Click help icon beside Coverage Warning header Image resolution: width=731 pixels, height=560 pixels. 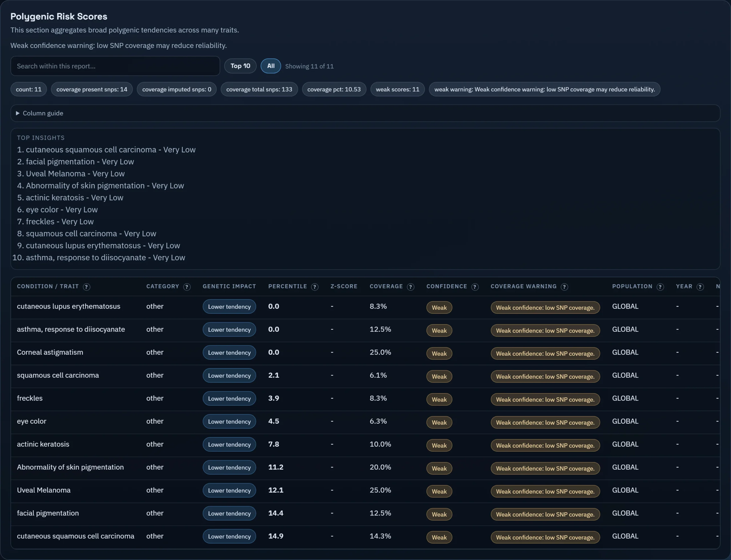564,287
